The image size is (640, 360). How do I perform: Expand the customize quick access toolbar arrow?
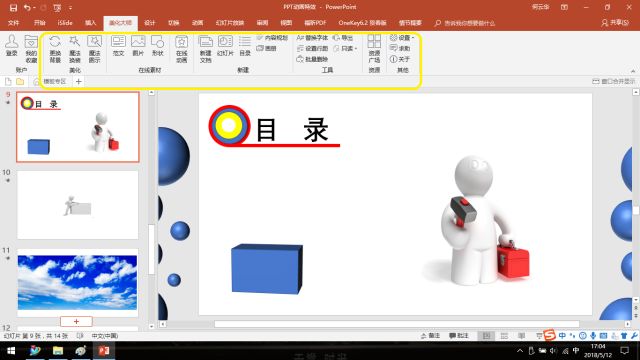click(70, 7)
